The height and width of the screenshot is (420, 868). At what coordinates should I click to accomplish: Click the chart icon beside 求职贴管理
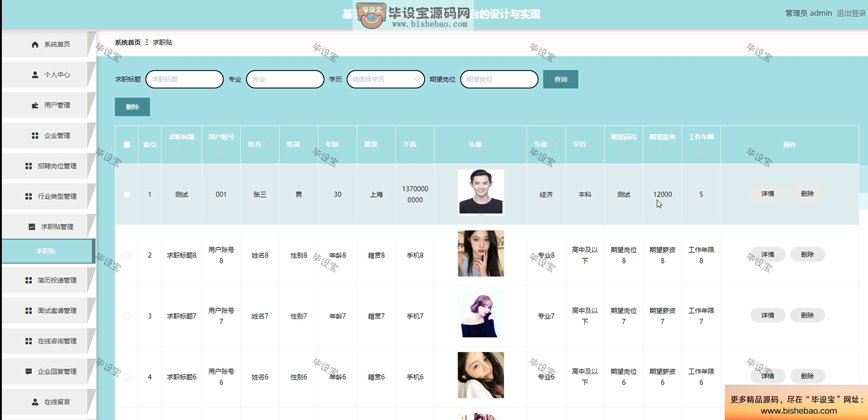pyautogui.click(x=32, y=227)
